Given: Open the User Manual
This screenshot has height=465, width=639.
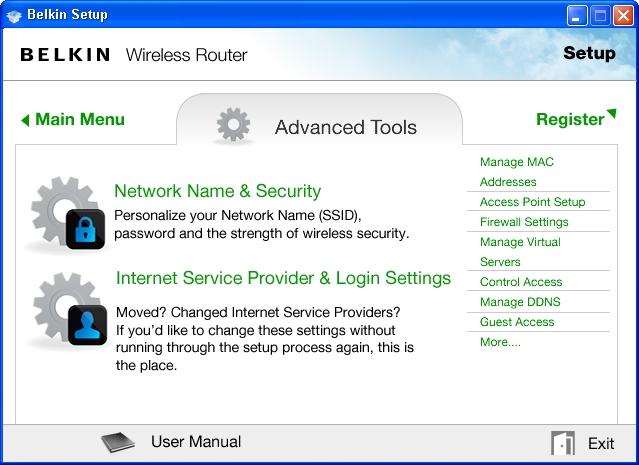Looking at the screenshot, I should (x=196, y=442).
